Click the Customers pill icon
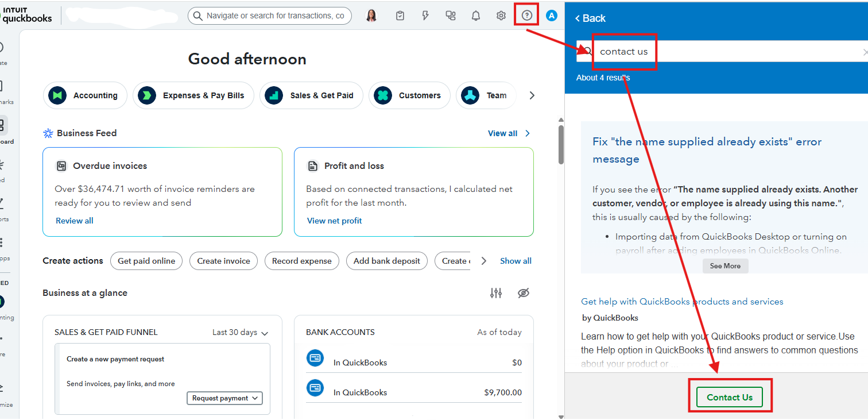Screen dimensions: 868x420 tap(383, 95)
